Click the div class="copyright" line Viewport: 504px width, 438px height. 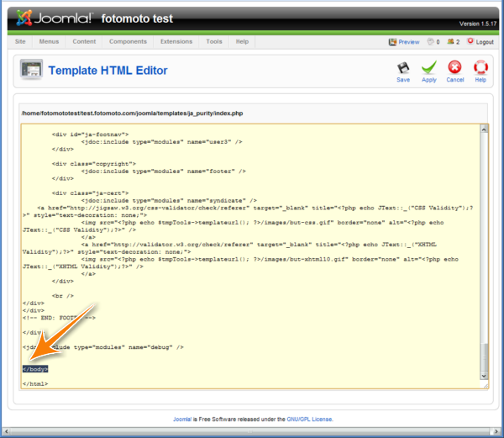pyautogui.click(x=93, y=164)
